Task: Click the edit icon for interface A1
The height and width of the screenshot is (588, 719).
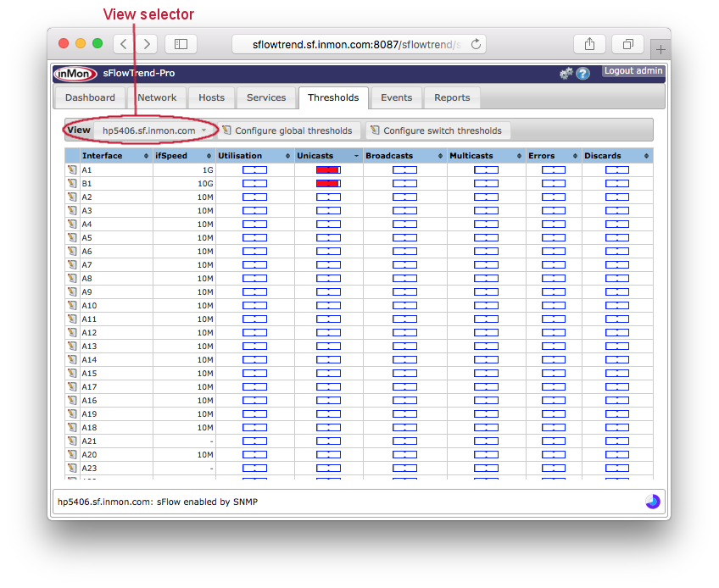Action: pos(72,169)
